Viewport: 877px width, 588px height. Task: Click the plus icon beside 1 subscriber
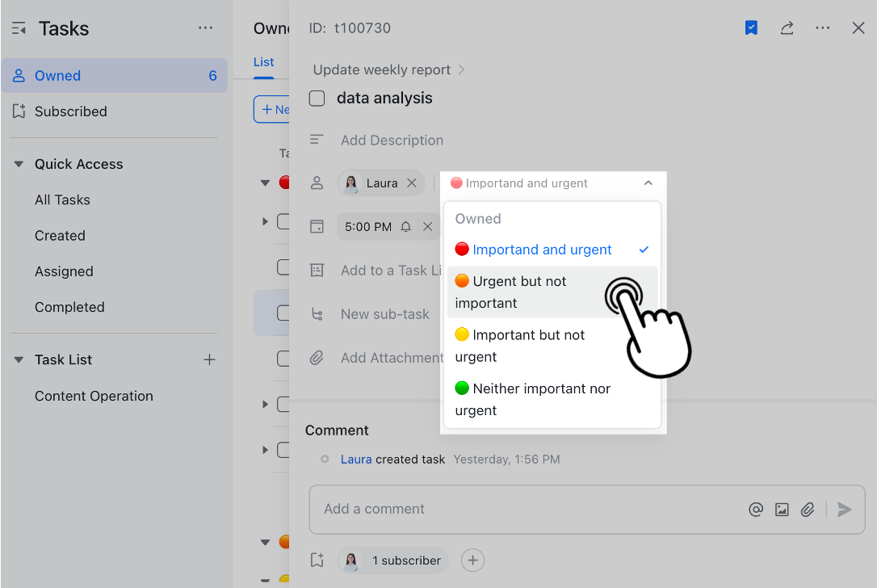click(472, 560)
